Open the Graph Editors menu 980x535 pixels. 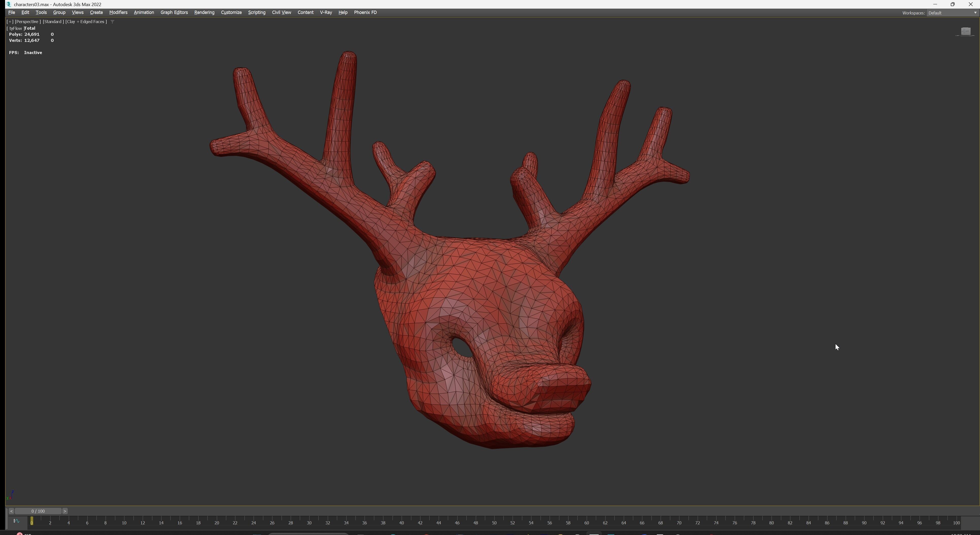click(x=174, y=12)
